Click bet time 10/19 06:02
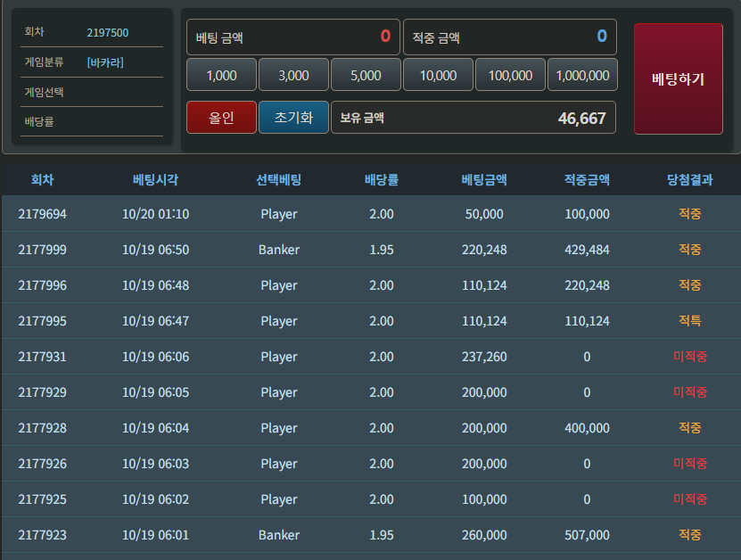 [155, 499]
